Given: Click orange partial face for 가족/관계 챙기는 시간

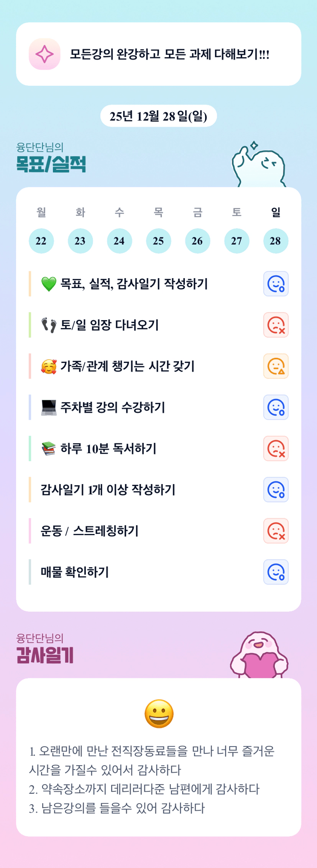Looking at the screenshot, I should (276, 366).
